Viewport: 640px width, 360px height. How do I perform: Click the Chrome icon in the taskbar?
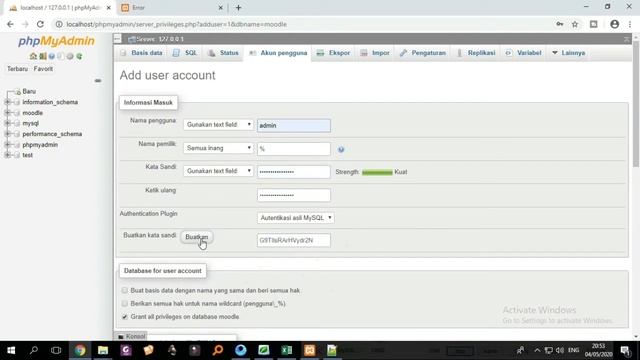(80, 350)
